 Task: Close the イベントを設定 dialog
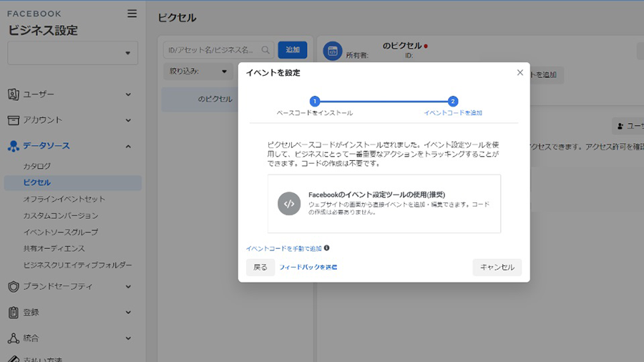520,73
